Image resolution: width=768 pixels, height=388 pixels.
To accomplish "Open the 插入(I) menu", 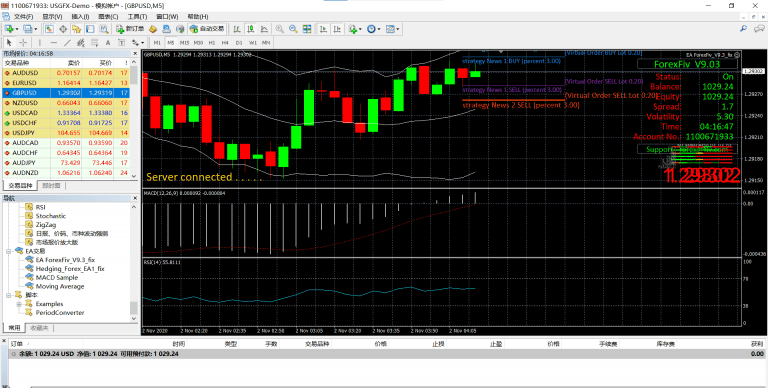I will pos(80,17).
